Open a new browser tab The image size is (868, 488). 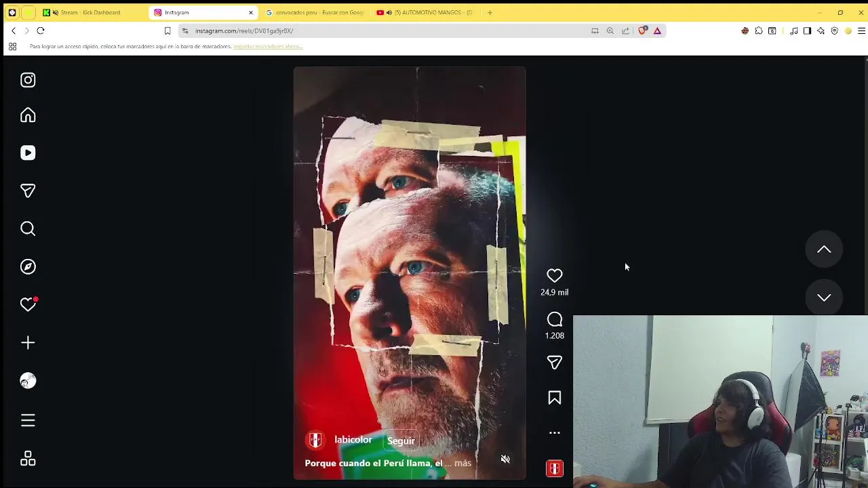point(490,12)
